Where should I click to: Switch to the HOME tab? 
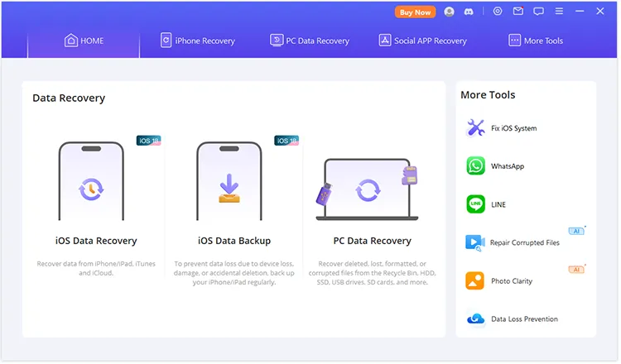pos(84,41)
